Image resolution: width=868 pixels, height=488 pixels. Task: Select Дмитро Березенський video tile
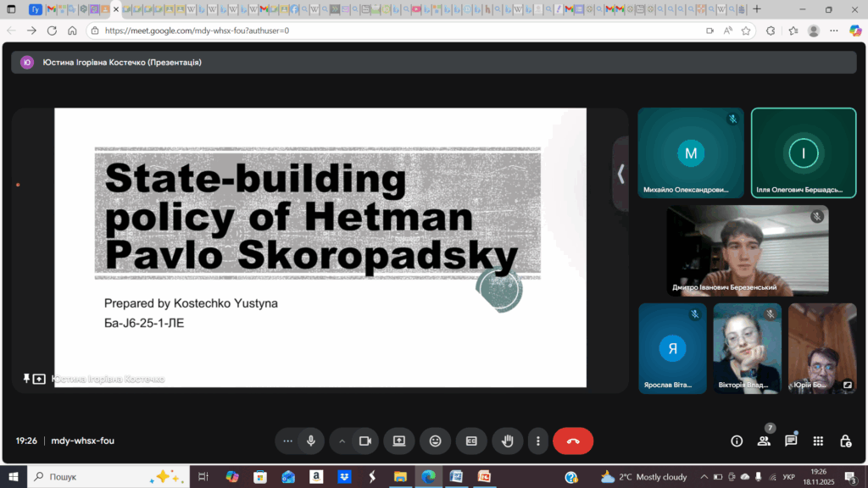747,250
